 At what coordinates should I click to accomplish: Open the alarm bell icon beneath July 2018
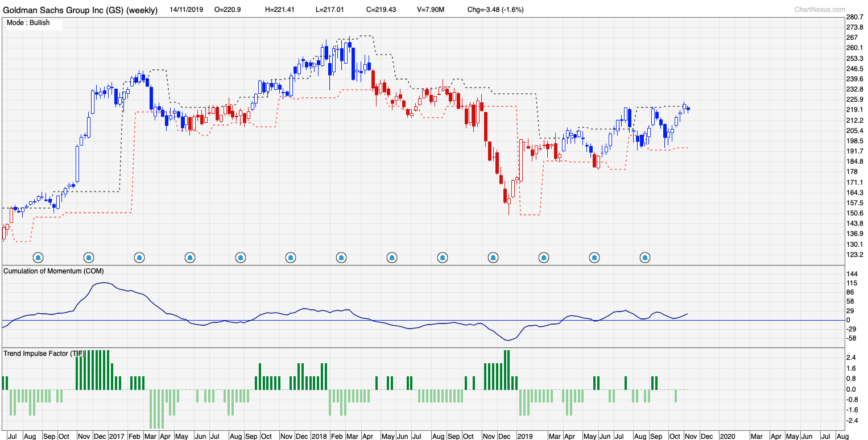391,257
